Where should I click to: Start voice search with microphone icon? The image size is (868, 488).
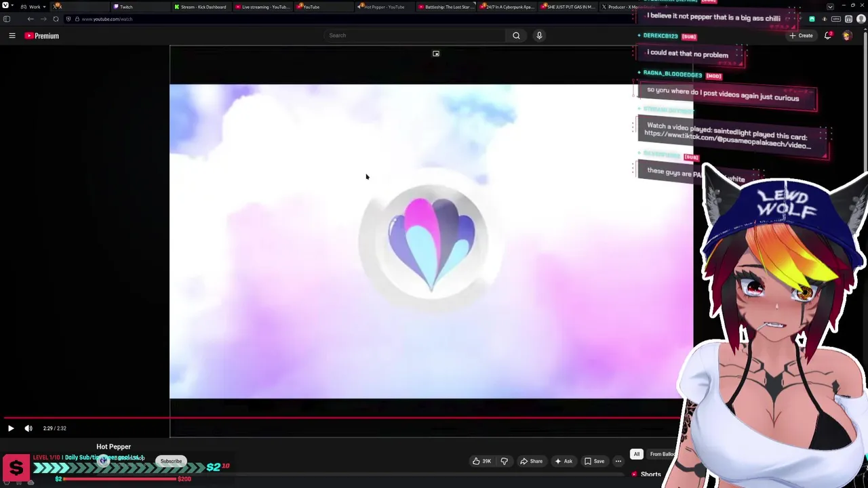click(539, 35)
